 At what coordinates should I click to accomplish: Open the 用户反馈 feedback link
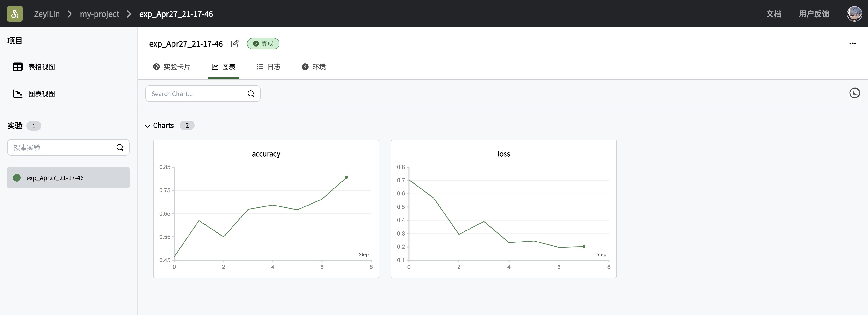[x=814, y=14]
